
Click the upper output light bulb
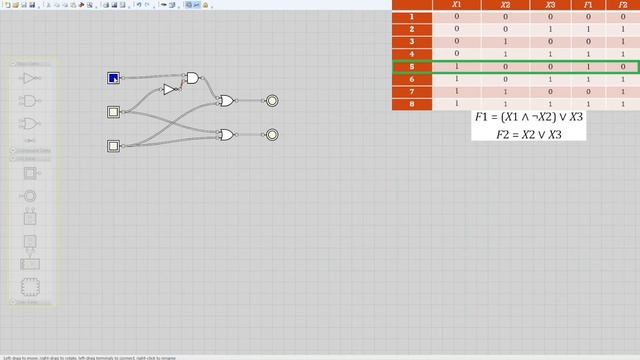(x=272, y=100)
